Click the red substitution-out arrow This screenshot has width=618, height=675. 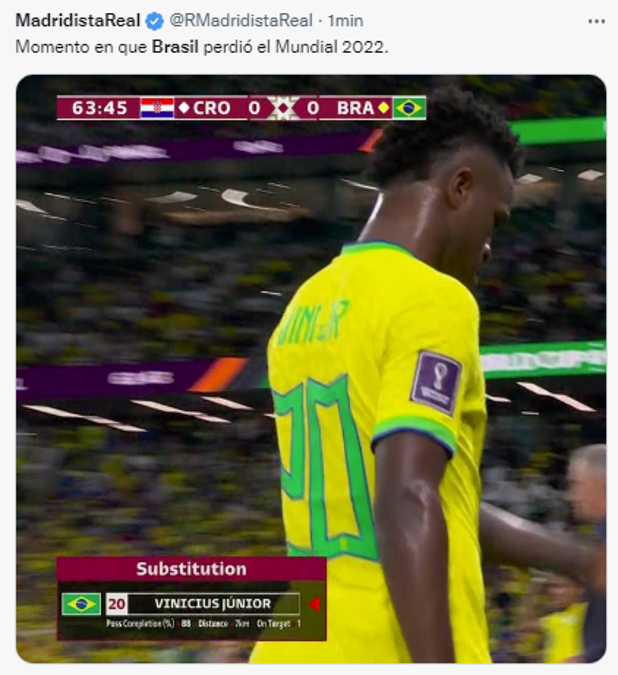[315, 604]
